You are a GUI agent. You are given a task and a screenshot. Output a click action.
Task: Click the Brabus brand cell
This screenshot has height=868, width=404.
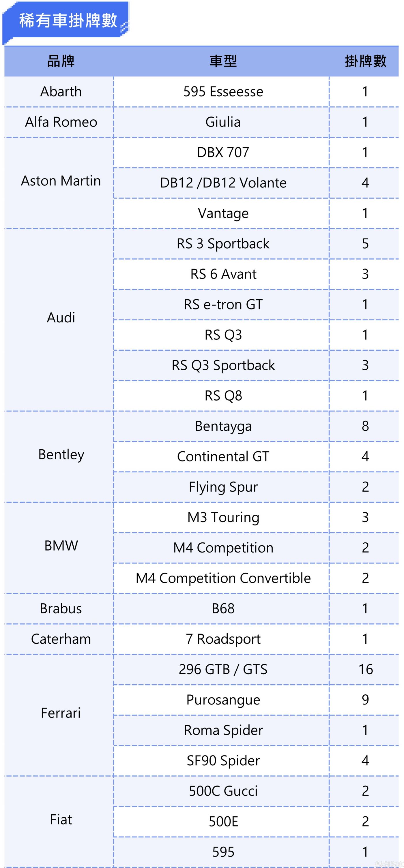coord(61,608)
